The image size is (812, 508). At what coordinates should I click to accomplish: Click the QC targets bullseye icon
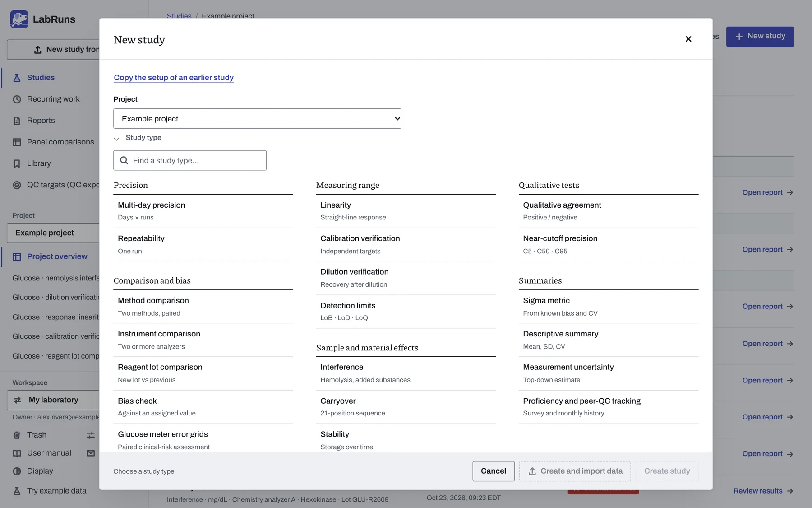click(x=17, y=185)
